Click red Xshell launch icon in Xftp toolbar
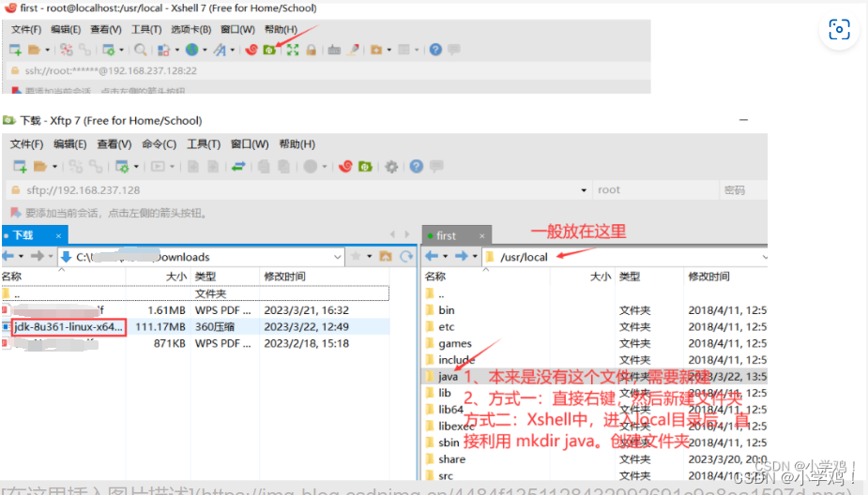 (346, 167)
